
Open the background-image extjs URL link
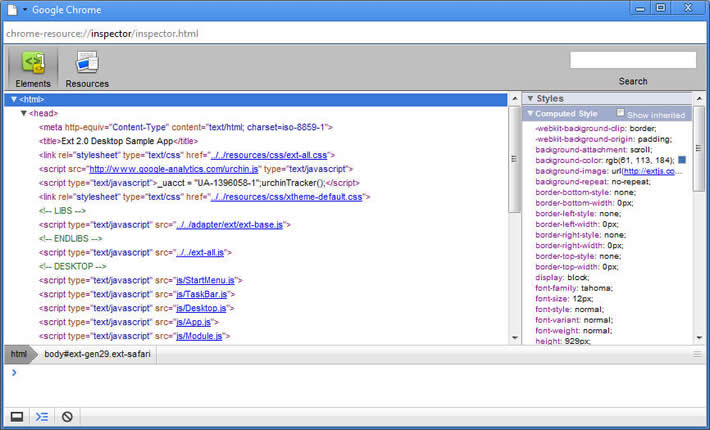pos(649,171)
